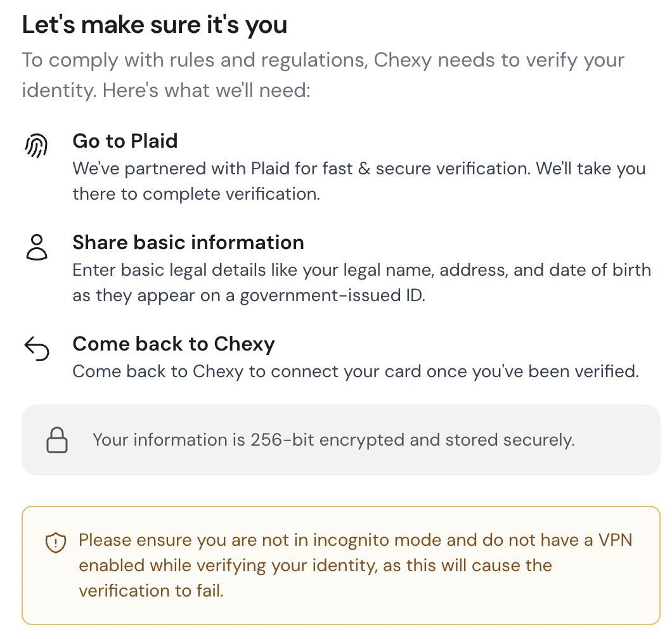
Task: Click the padlock icon in the encryption notice
Action: (57, 440)
